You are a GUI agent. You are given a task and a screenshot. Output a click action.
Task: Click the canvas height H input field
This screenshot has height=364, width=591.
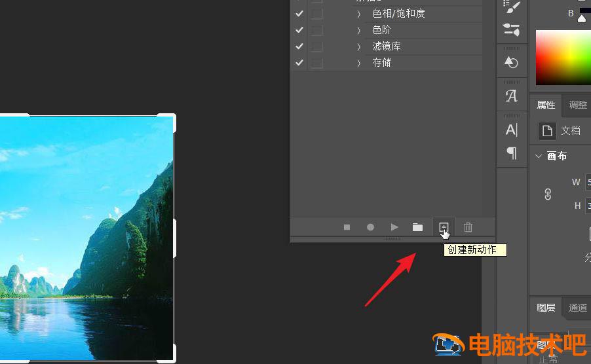588,206
